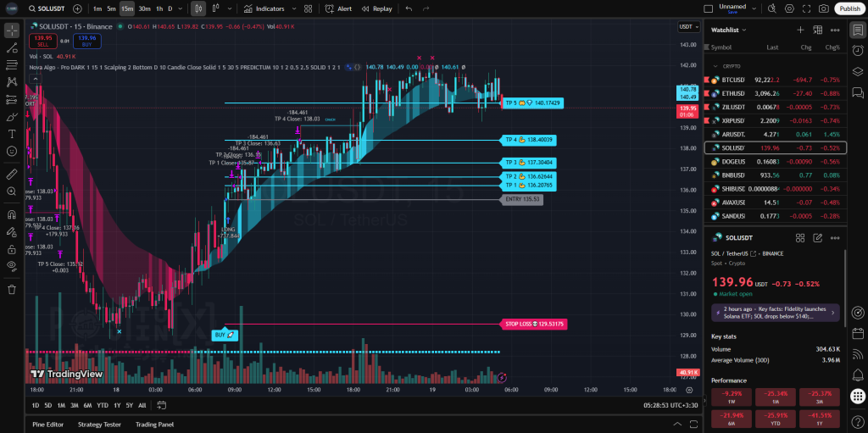Click the blue 139.96 BUY button
The width and height of the screenshot is (868, 433).
click(x=87, y=41)
